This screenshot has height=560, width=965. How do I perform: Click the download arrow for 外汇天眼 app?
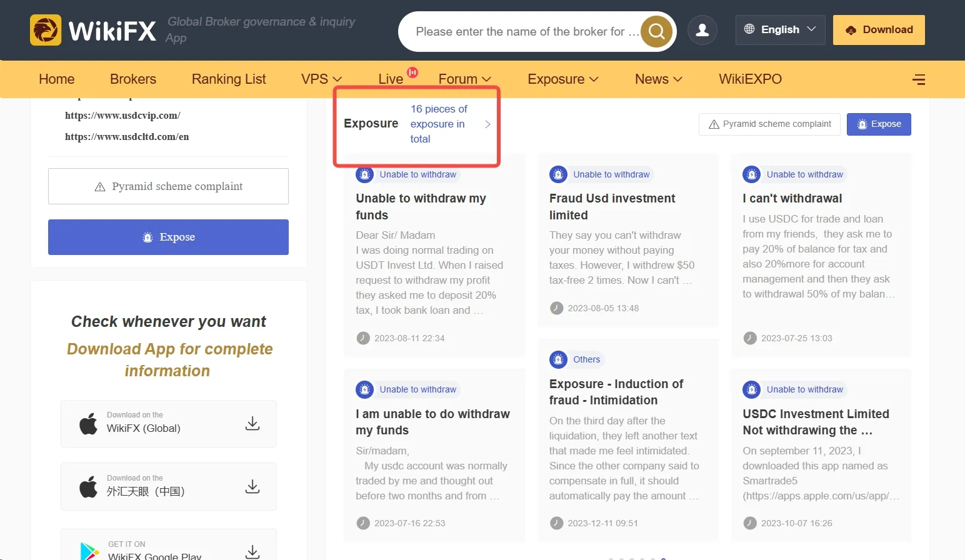[x=252, y=486]
